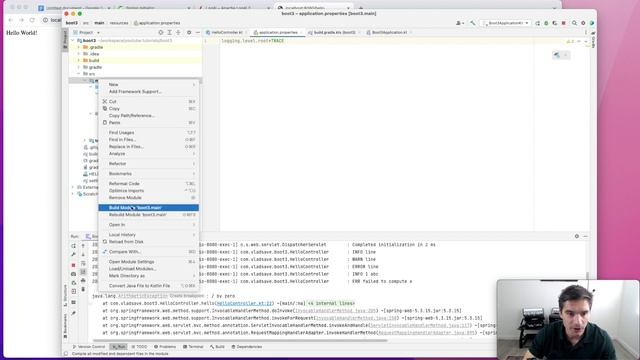Screen dimensions: 640x360
Task: Open the Problems tool window button
Action: tap(165, 347)
